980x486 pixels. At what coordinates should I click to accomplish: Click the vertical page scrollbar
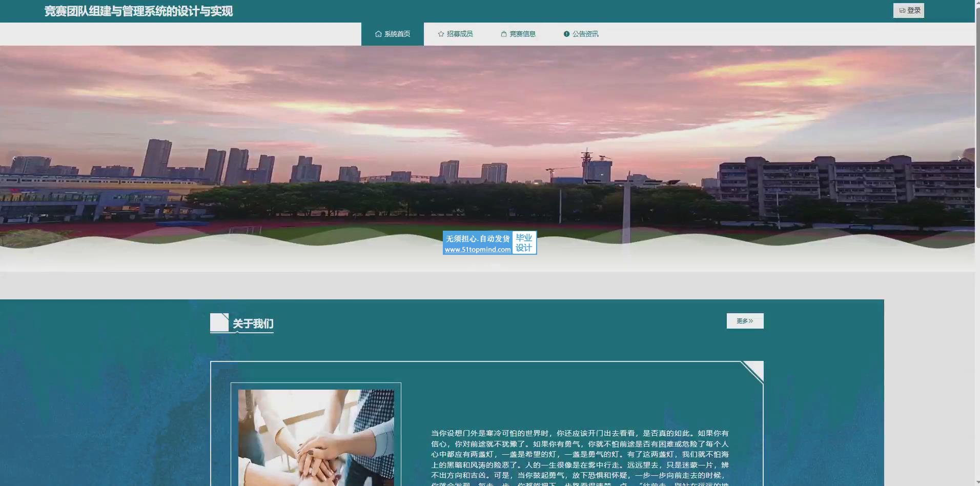977,103
